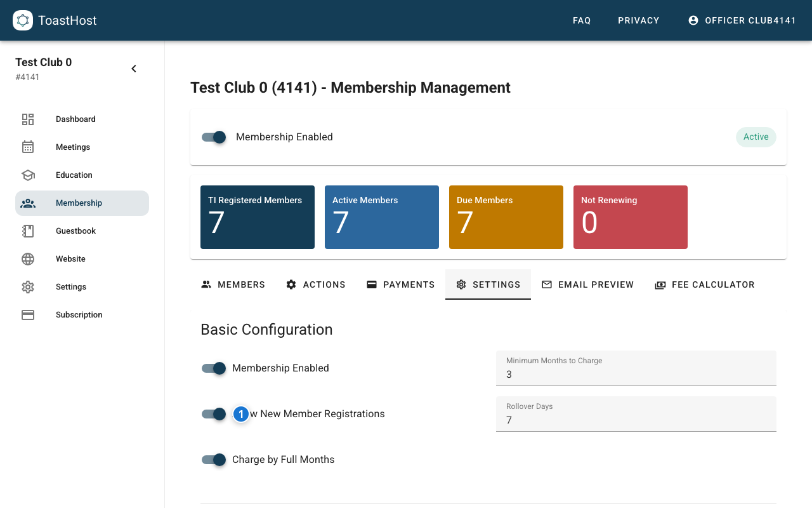This screenshot has width=812, height=508.
Task: Open Dashboard via its grid icon
Action: click(x=28, y=119)
